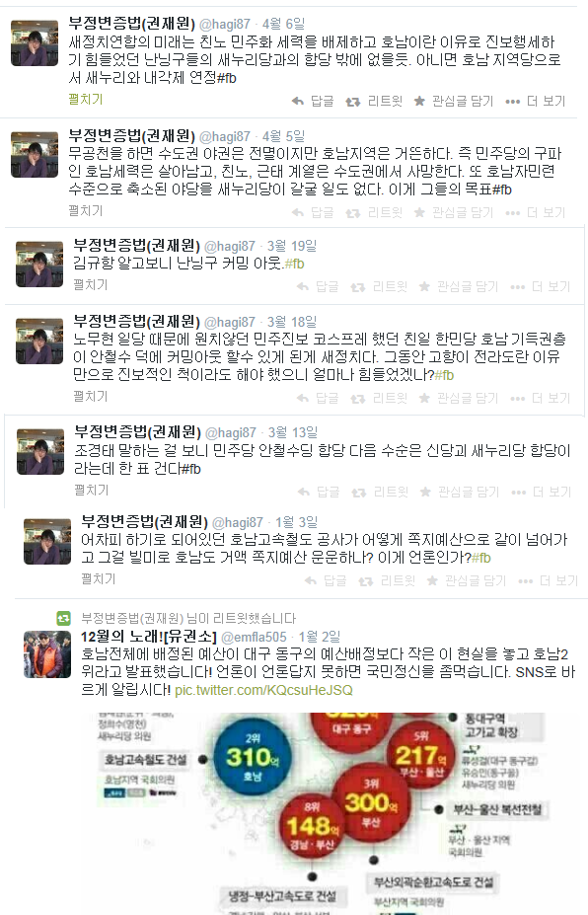Click the star icon on the 3월 18일 tweet
This screenshot has width=588, height=915.
pyautogui.click(x=424, y=399)
